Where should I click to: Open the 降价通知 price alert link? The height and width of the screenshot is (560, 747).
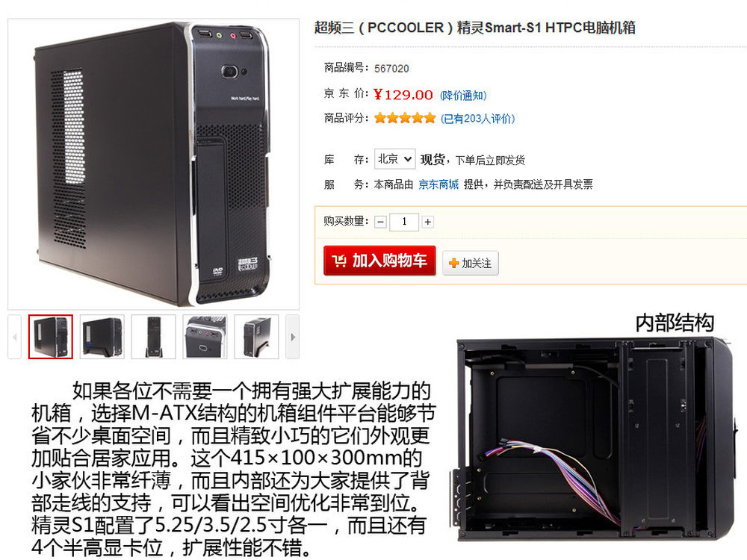[463, 96]
